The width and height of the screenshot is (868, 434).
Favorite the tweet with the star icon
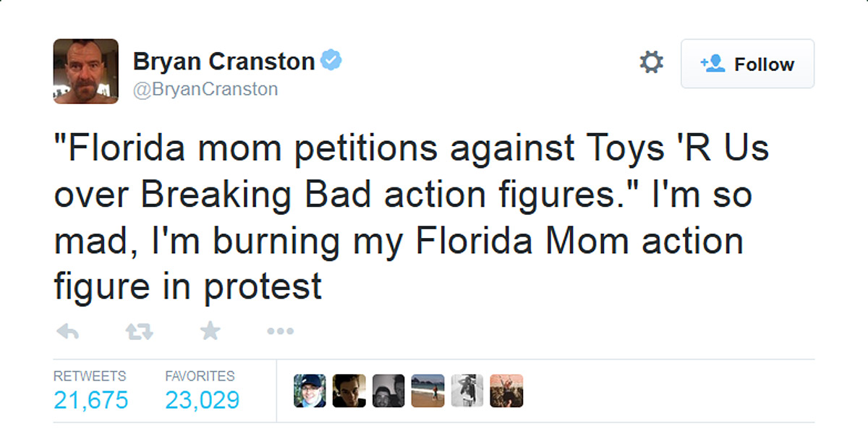click(x=210, y=331)
